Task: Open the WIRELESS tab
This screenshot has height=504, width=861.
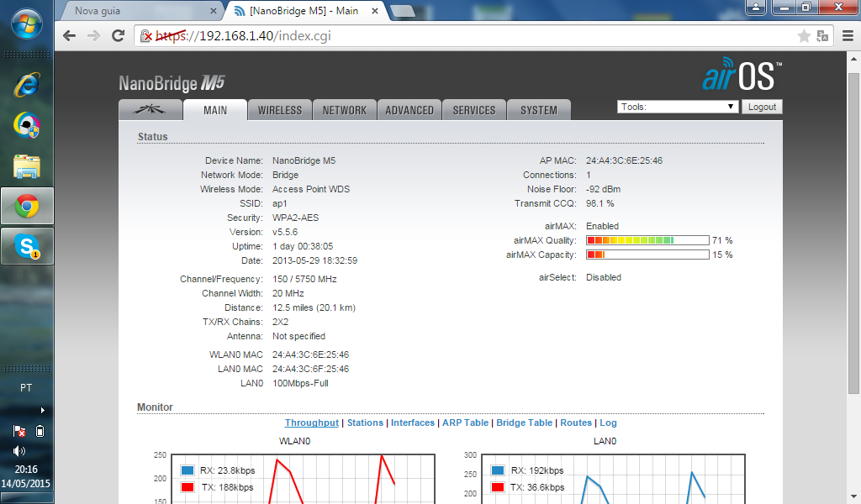Action: (280, 110)
